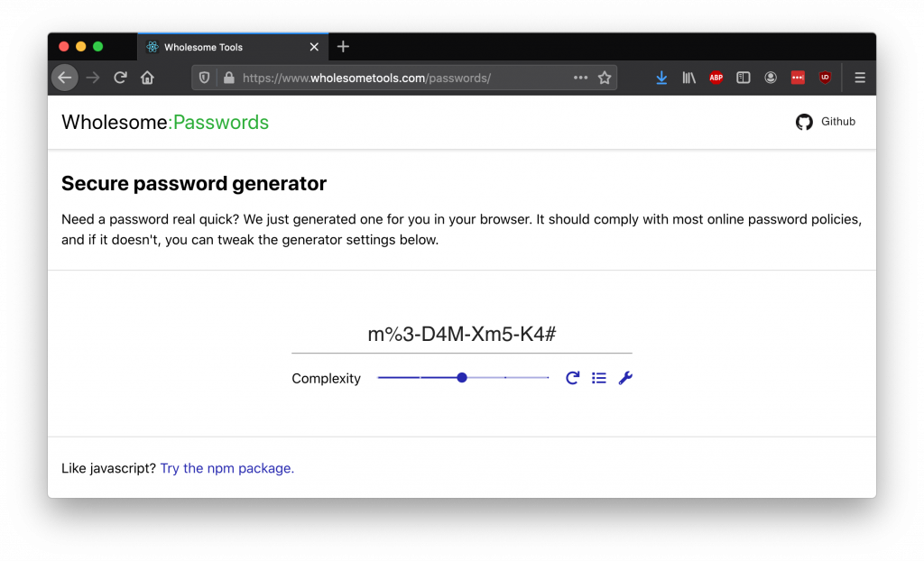Bookmark this page with the star icon
This screenshot has height=561, width=924.
point(605,78)
